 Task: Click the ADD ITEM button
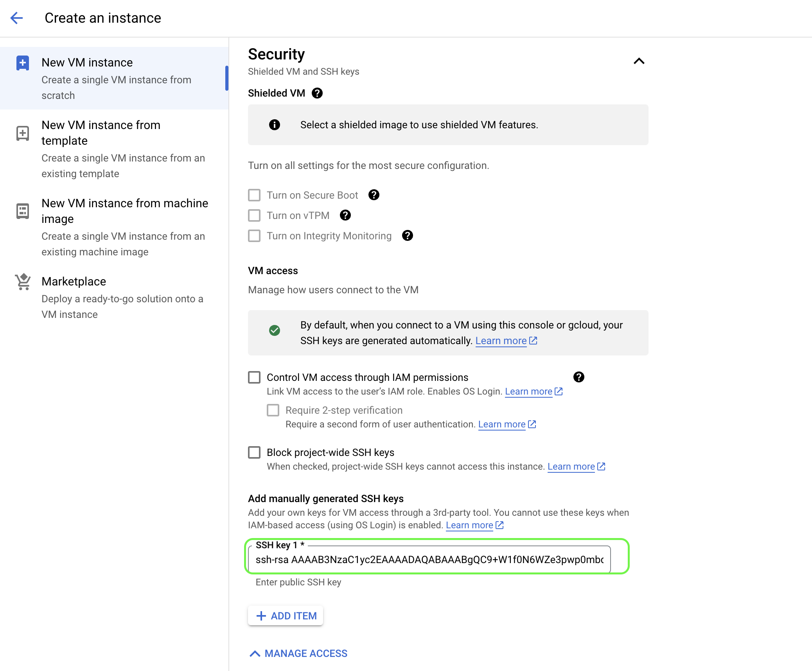[286, 616]
